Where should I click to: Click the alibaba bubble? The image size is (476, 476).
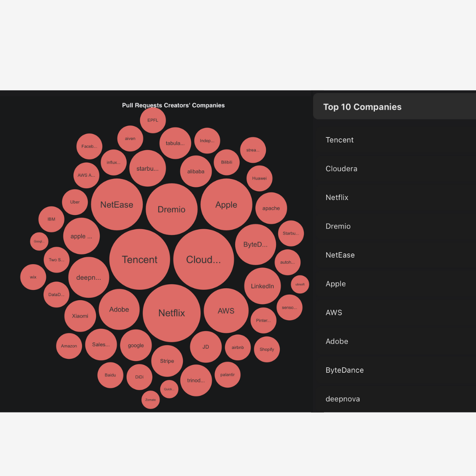(196, 172)
